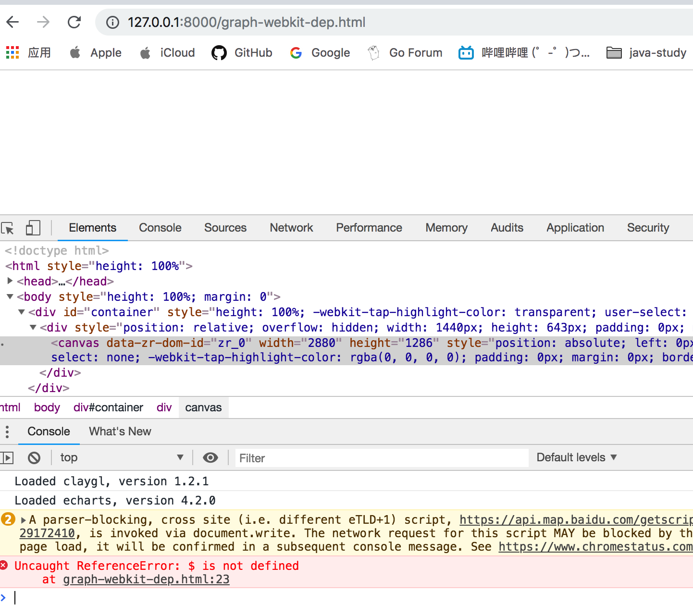Activate the inspect element picker
Viewport: 693px width, 616px height.
tap(8, 228)
